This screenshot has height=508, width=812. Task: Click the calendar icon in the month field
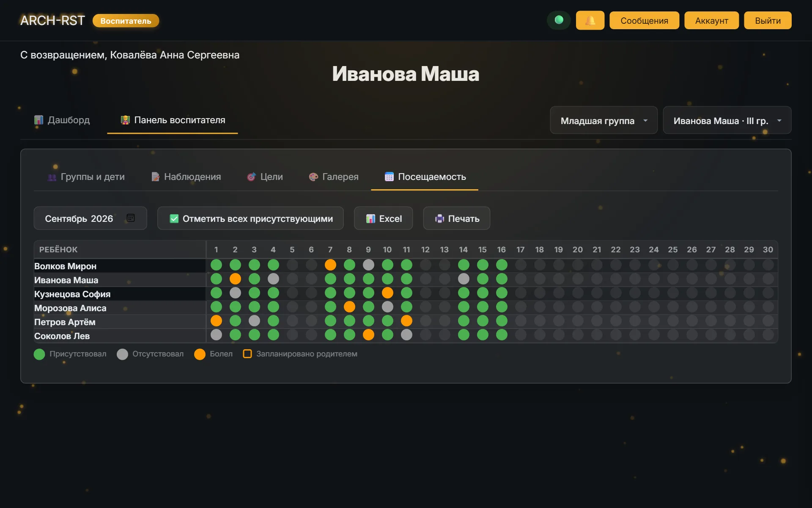tap(131, 218)
